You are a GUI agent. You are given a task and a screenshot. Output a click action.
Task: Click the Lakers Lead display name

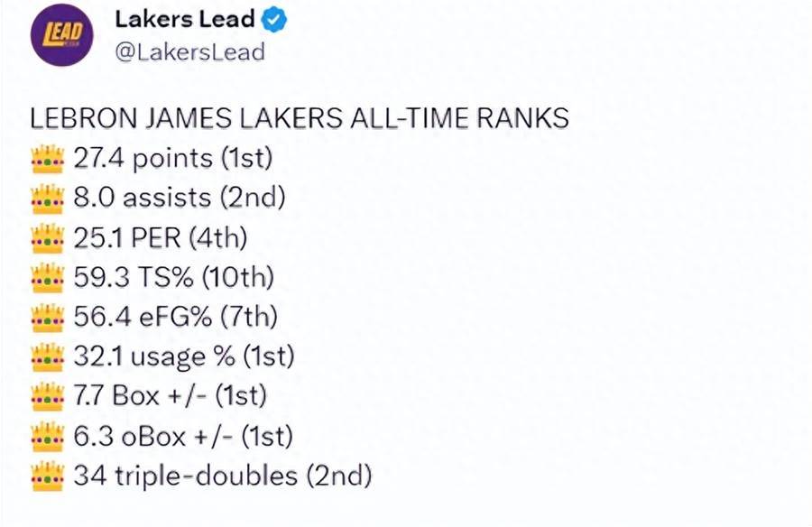click(184, 20)
